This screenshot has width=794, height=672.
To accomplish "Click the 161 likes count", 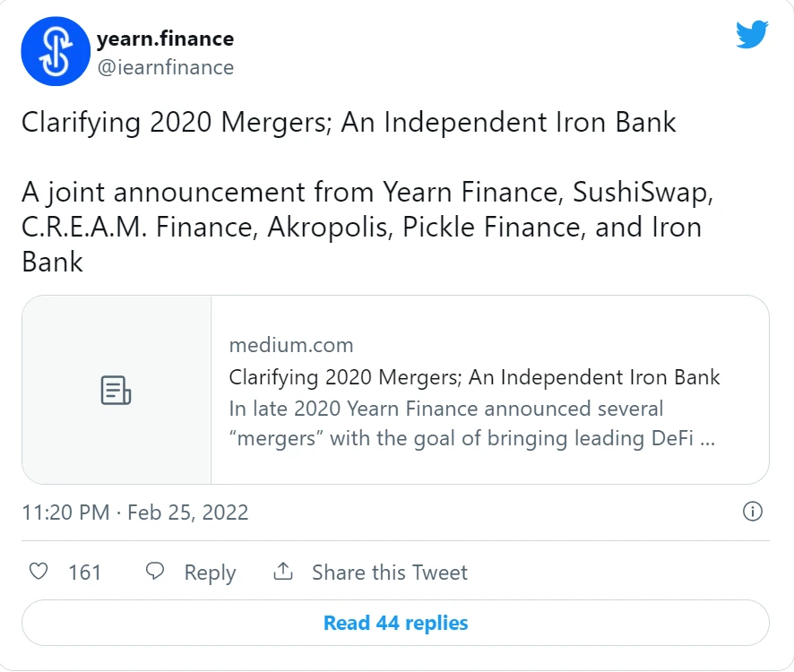I will [x=85, y=573].
